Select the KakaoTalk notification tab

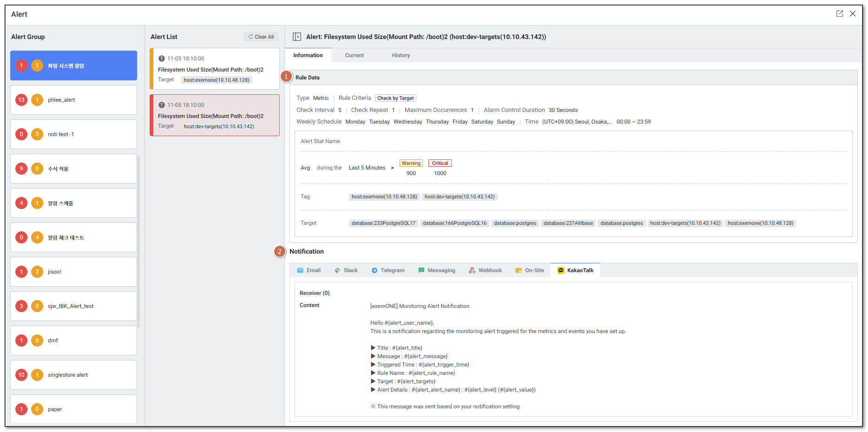coord(575,270)
